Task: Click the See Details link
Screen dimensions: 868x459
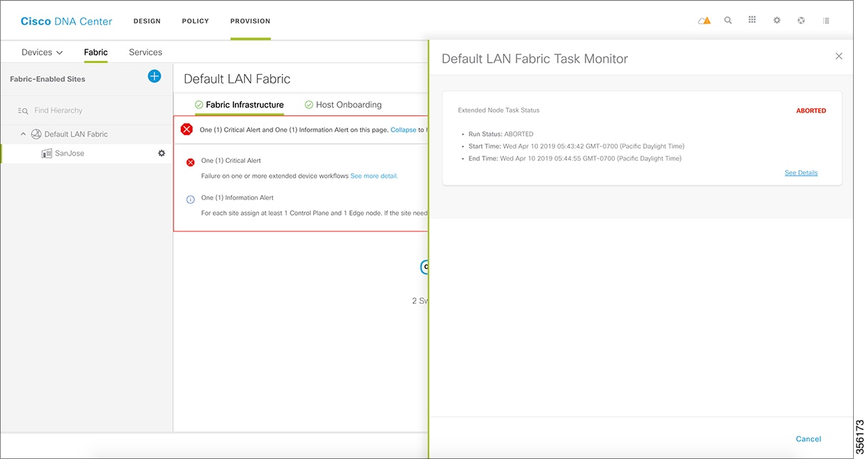Action: 801,173
